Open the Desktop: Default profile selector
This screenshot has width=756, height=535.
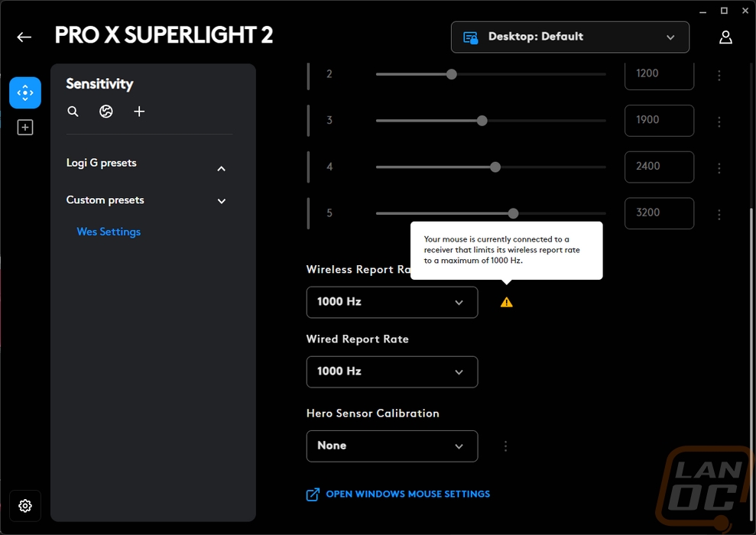[x=570, y=37]
